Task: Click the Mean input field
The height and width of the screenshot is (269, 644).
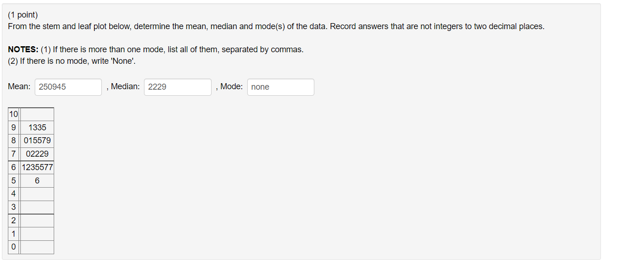Action: click(68, 87)
